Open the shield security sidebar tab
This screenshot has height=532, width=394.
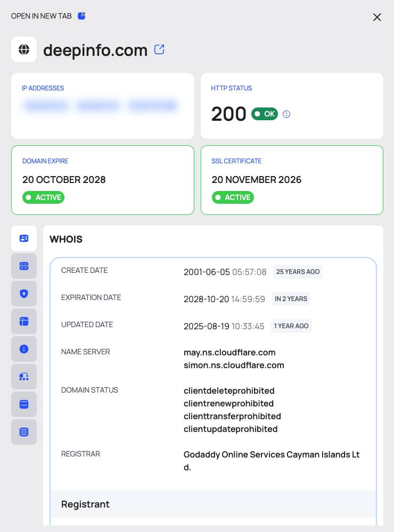[24, 294]
